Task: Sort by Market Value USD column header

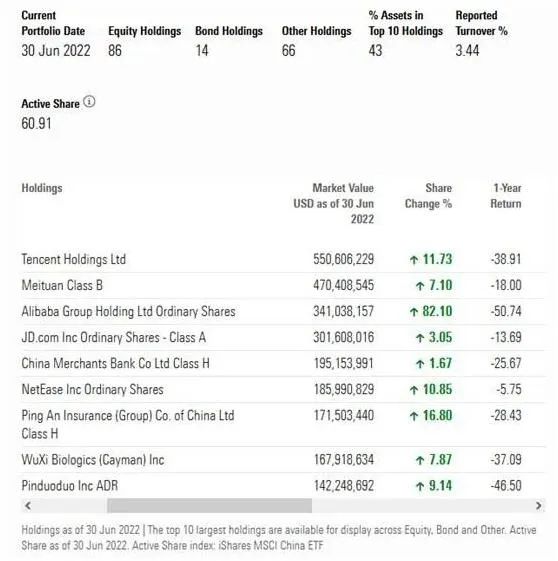Action: 334,204
